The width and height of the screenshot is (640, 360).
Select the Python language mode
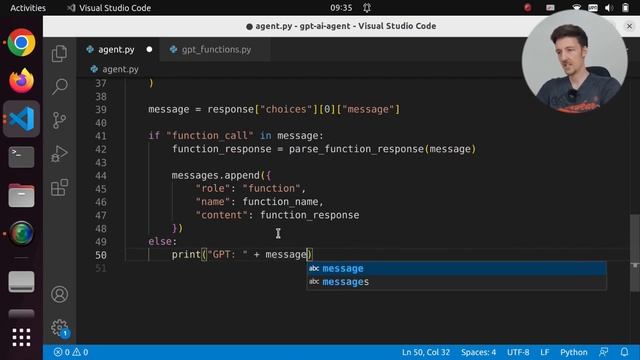(x=573, y=352)
